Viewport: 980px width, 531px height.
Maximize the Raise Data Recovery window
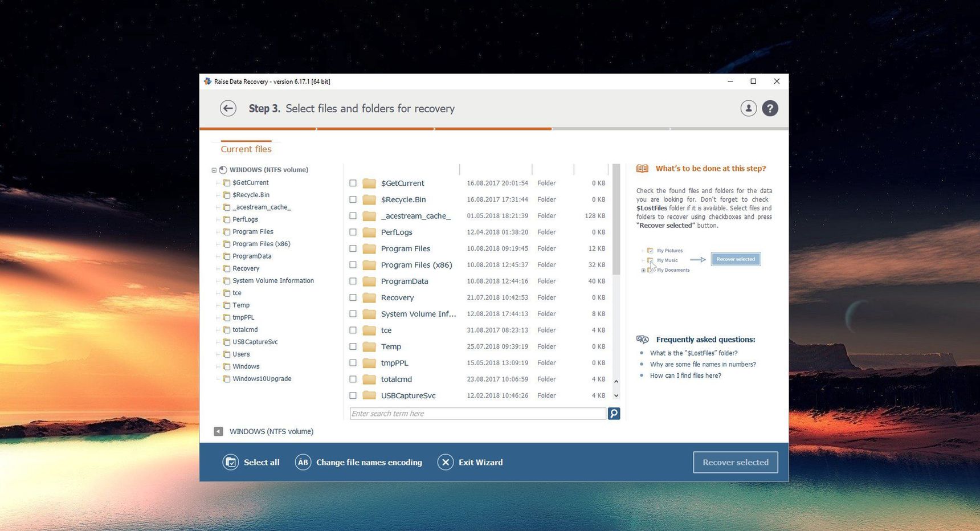(x=753, y=81)
